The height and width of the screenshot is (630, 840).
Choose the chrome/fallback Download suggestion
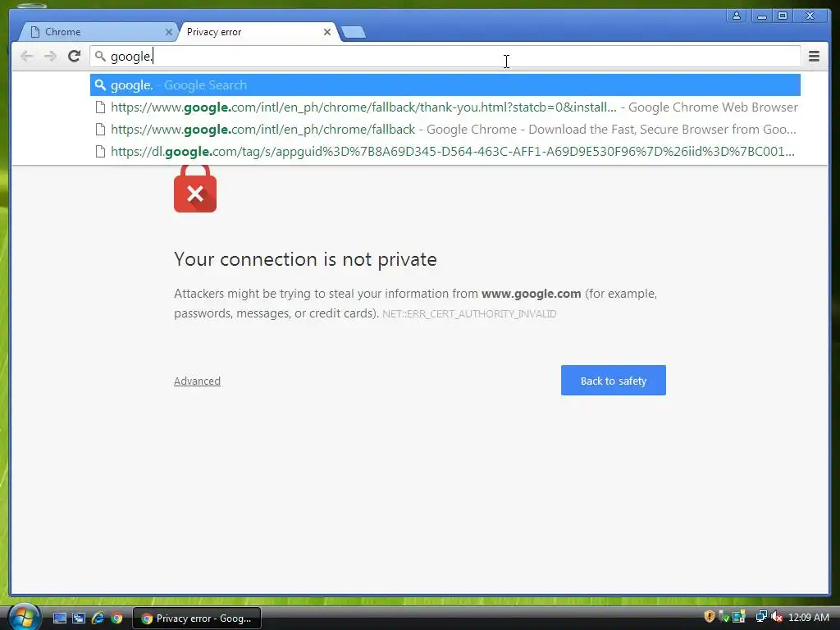point(445,130)
